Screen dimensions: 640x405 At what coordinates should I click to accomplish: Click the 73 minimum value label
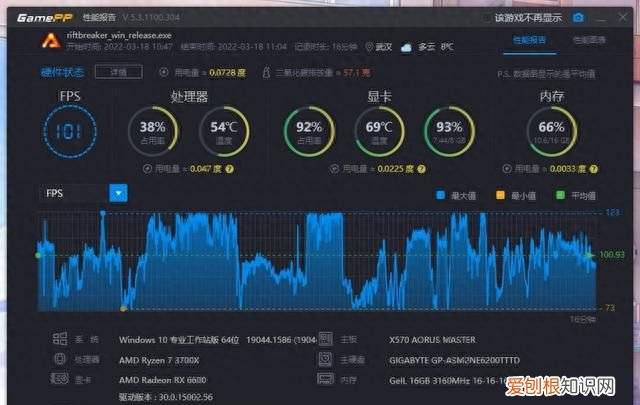coord(610,307)
